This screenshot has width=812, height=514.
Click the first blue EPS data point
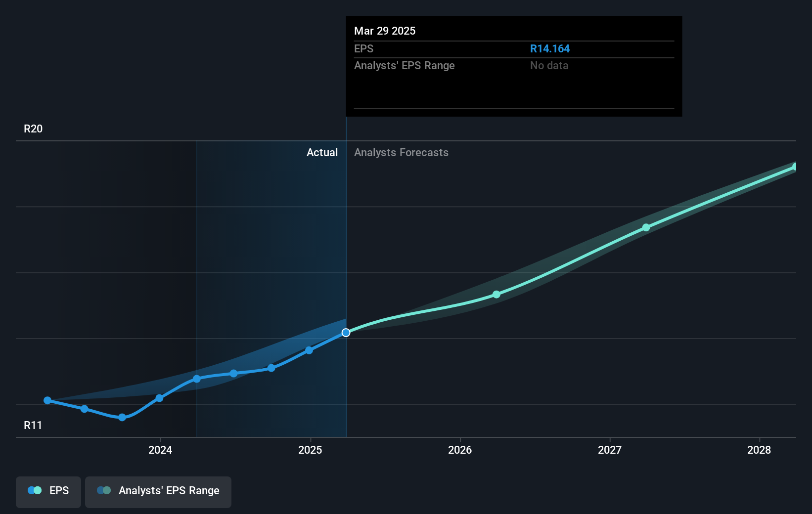coord(47,400)
